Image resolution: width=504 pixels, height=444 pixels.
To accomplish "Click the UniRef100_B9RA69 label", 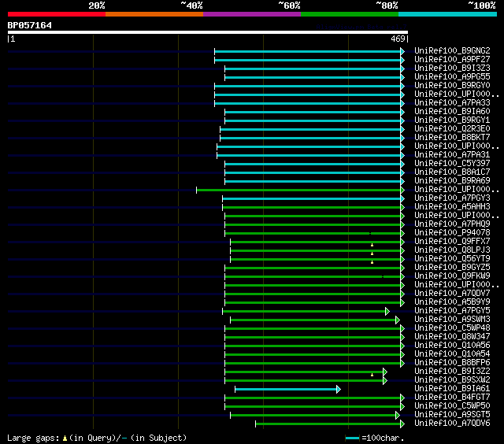I will click(x=452, y=181).
